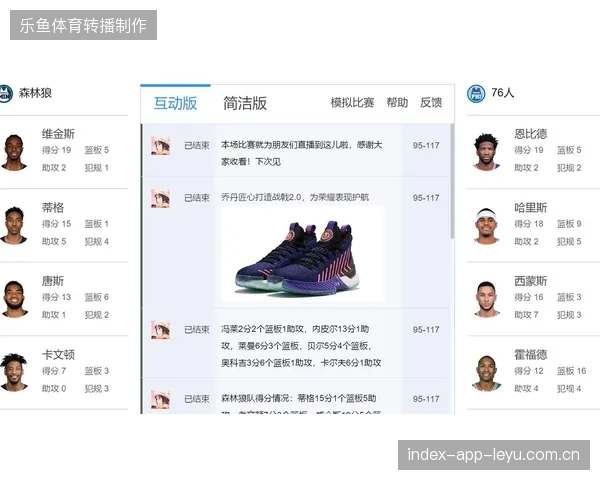600x480 pixels.
Task: Open 唐斯 player portrait
Action: 15,299
